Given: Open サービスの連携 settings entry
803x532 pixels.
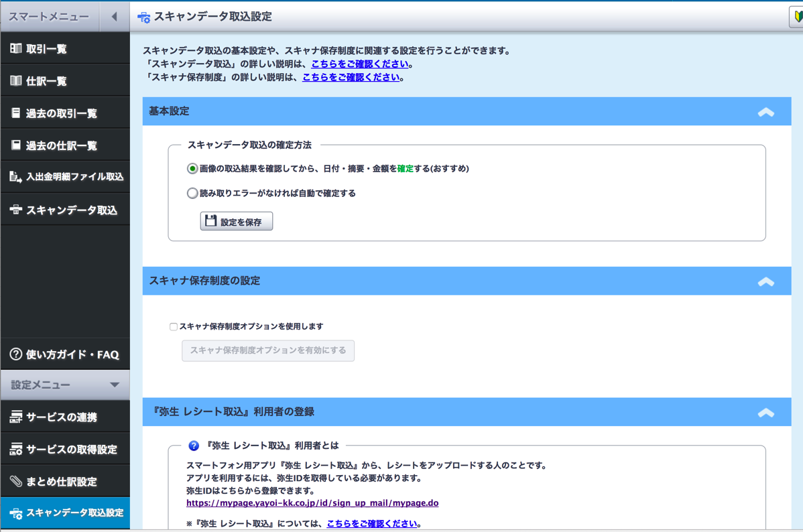Looking at the screenshot, I should 65,417.
